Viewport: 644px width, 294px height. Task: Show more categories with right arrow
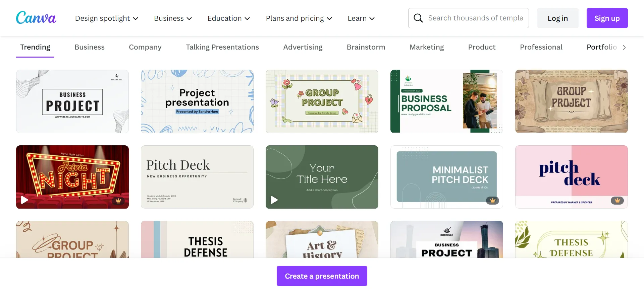(624, 48)
